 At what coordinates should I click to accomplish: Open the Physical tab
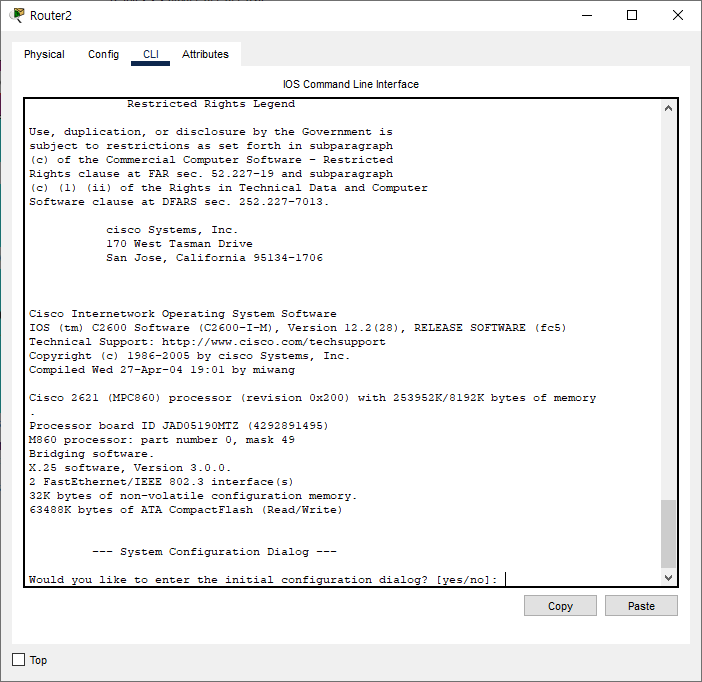(x=44, y=54)
